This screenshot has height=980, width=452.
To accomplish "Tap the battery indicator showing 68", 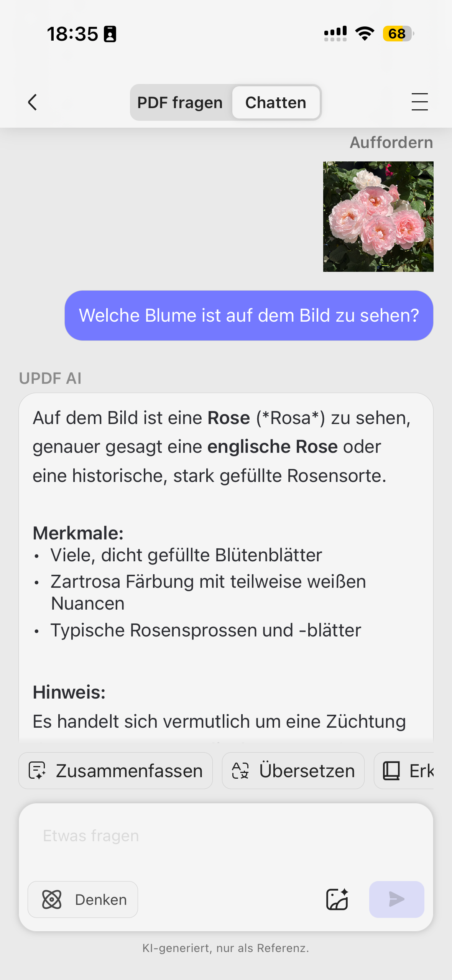I will click(x=398, y=34).
